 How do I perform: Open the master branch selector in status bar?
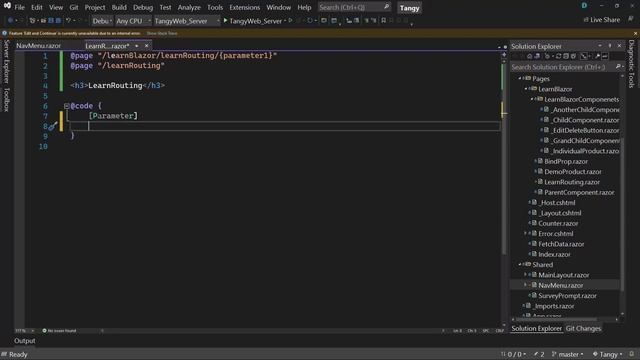(567, 354)
